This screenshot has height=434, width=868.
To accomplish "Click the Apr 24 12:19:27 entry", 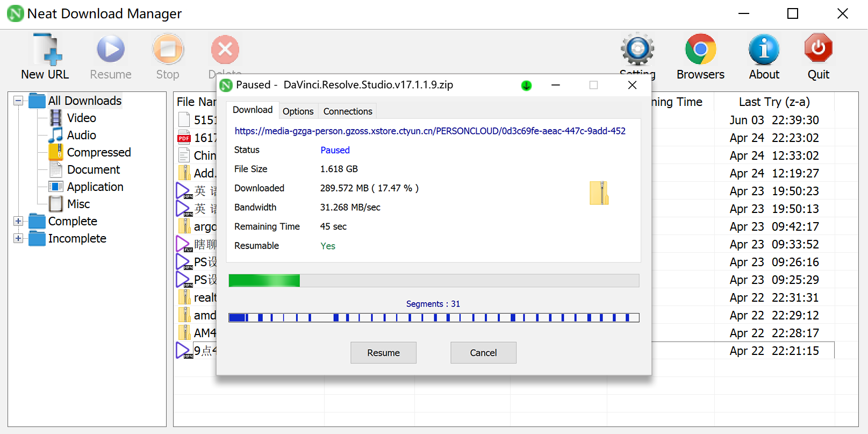I will [x=774, y=173].
